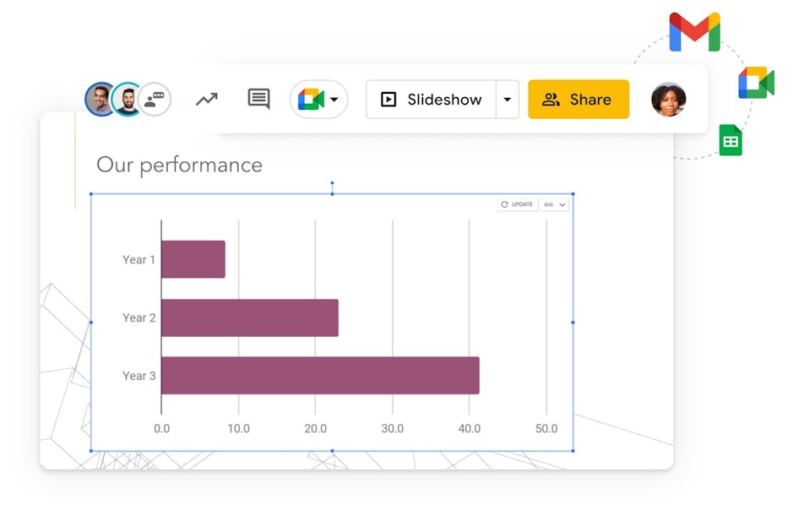Expand the Google Meet presentation dropdown
Screen dimensions: 799x532
pos(333,99)
